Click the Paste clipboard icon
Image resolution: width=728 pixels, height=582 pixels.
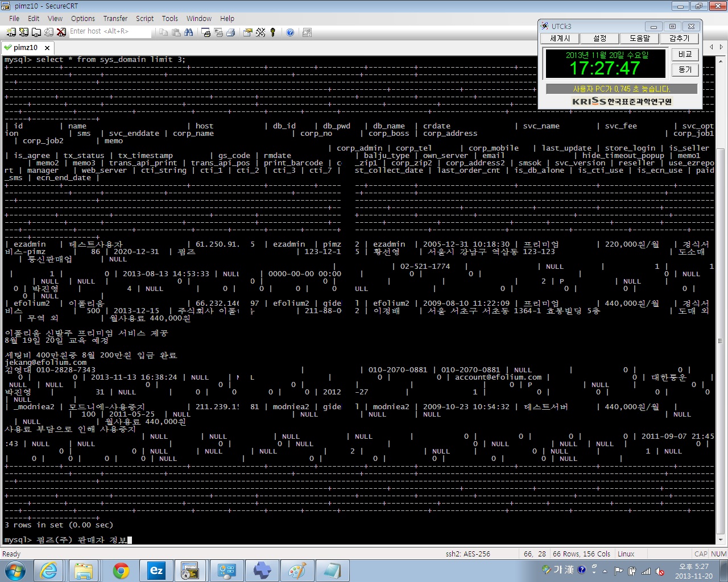tap(176, 32)
